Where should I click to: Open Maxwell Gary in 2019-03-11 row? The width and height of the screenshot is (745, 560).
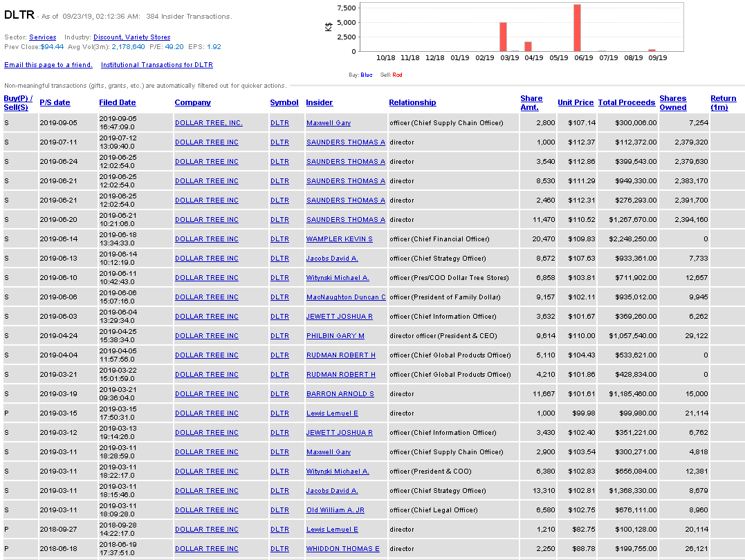pyautogui.click(x=329, y=452)
